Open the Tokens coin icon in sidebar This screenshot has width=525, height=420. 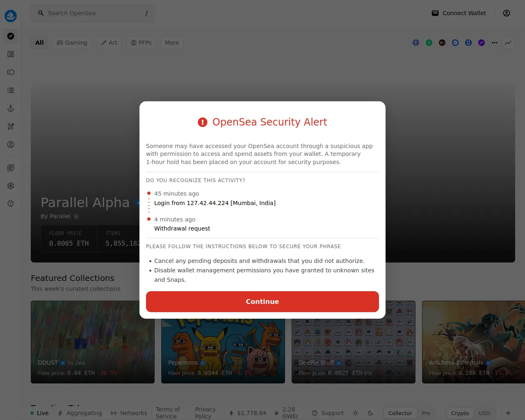[x=11, y=72]
